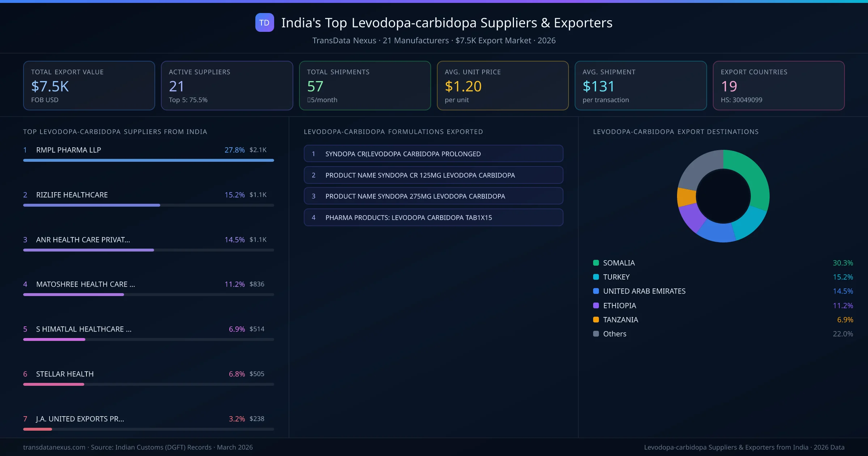The image size is (868, 456).
Task: Open the TOTAL SHIPMENTS stat card
Action: coord(365,85)
